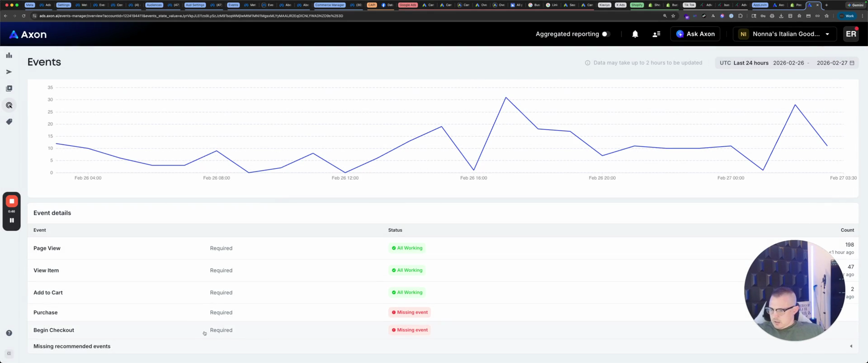Click the Axon logo in header

(28, 34)
